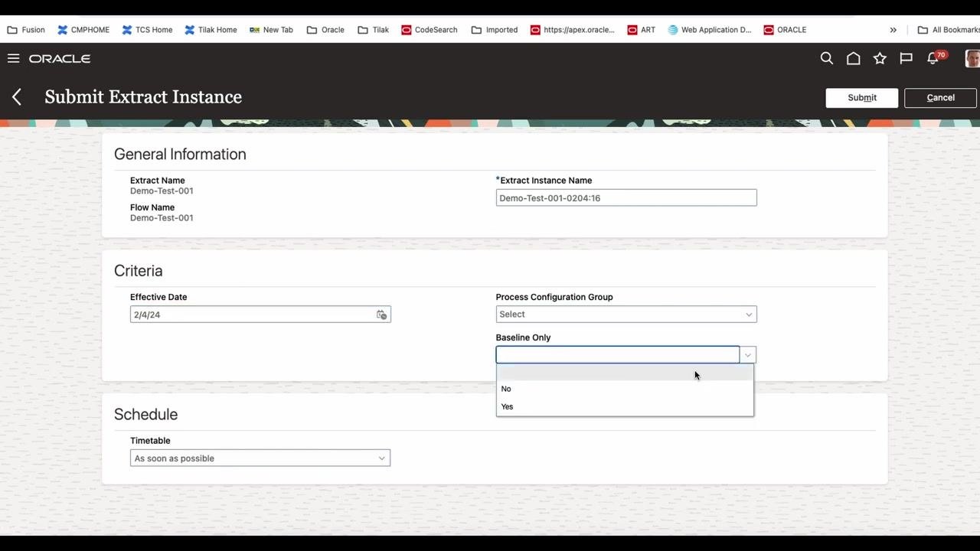
Task: Open Watchlist flag icon
Action: click(x=906, y=58)
